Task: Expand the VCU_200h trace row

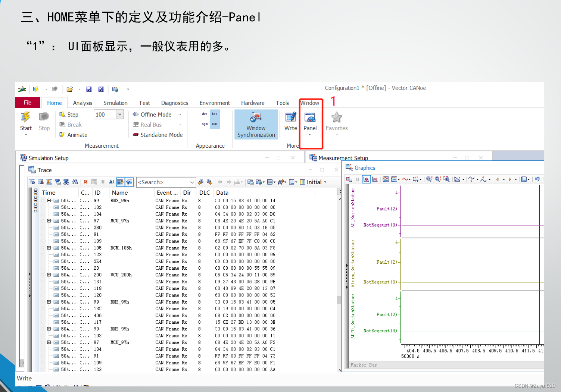Action: [49, 275]
